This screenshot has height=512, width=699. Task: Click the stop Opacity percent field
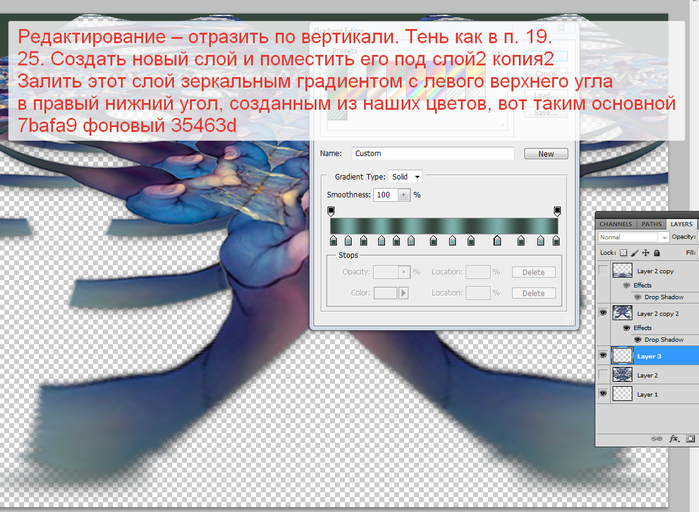(385, 272)
